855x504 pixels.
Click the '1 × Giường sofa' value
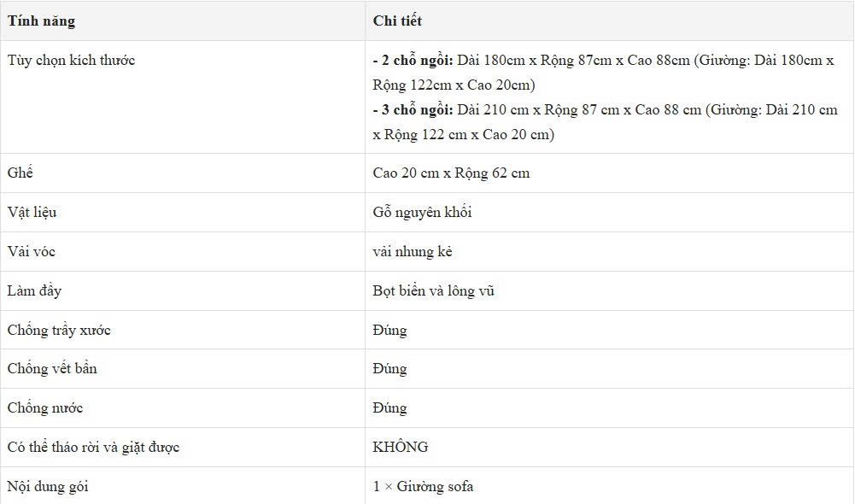tap(423, 487)
